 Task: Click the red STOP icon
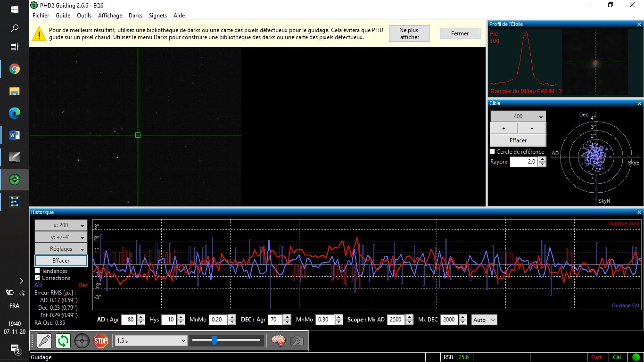(x=101, y=340)
